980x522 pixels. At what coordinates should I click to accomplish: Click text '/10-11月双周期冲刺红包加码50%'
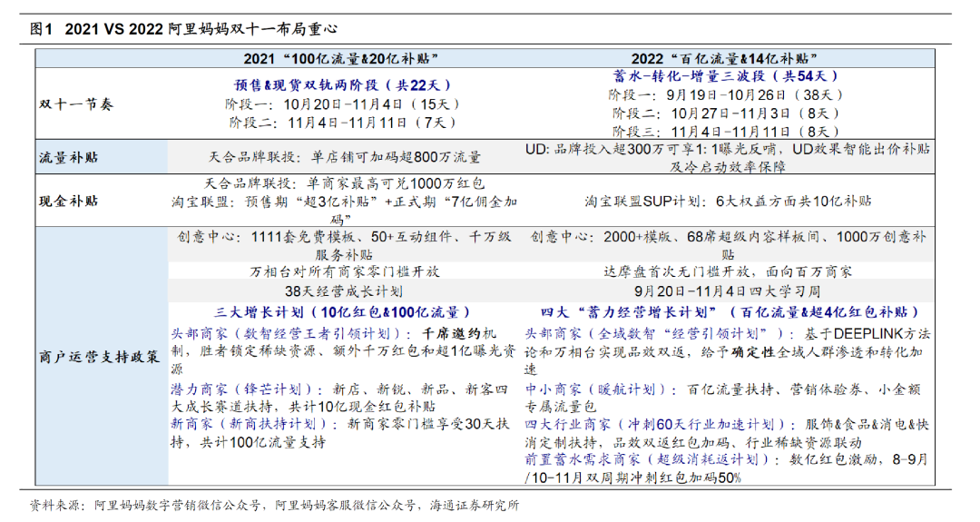pyautogui.click(x=633, y=478)
